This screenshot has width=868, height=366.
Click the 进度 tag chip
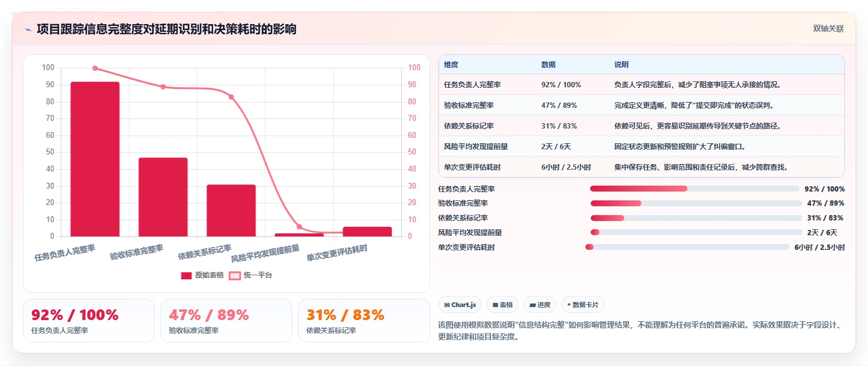pos(539,305)
